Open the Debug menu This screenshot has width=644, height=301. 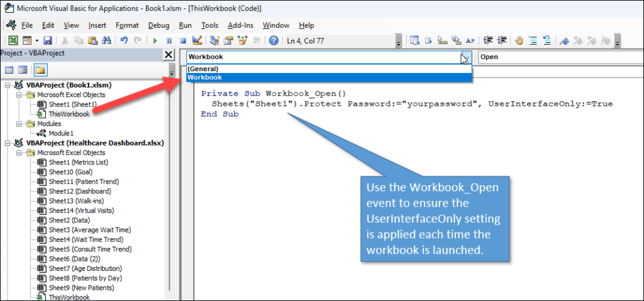tap(158, 25)
